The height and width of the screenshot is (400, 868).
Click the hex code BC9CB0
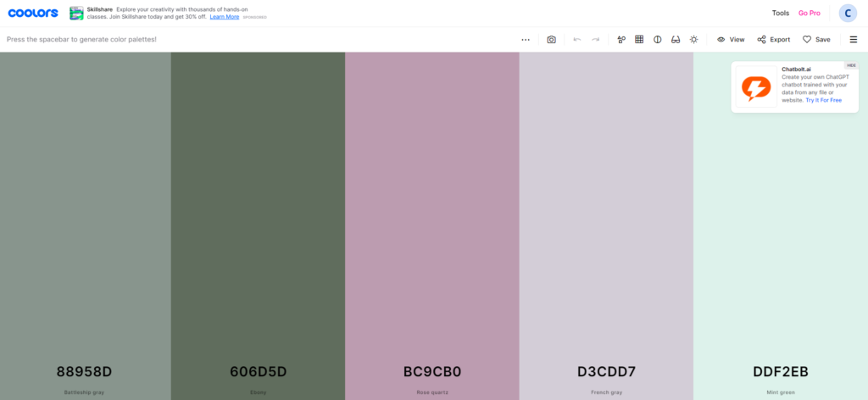click(432, 372)
